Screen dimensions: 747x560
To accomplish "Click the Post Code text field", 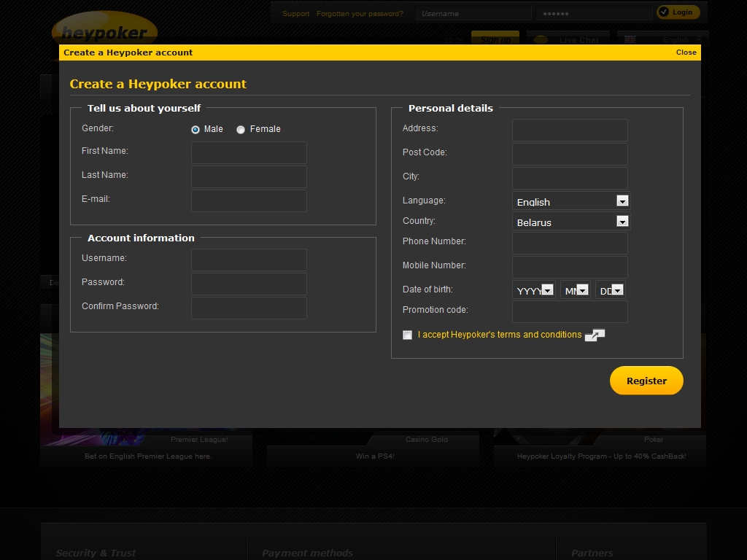I will (570, 155).
